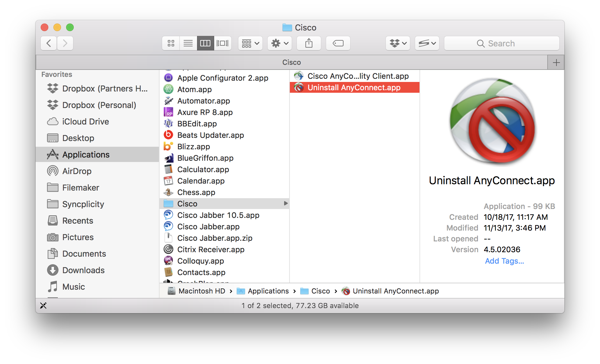Open the item arrangement dropdown
600x364 pixels.
point(250,43)
